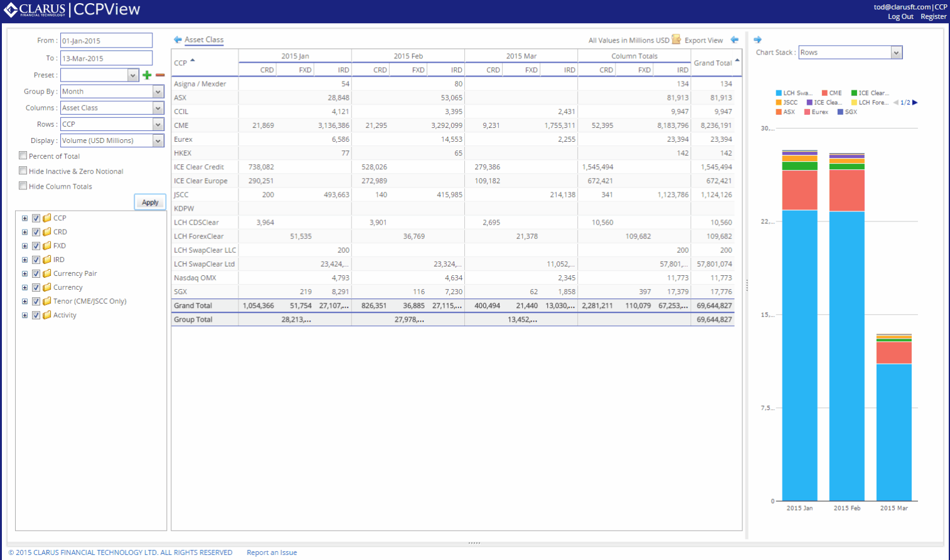Viewport: 950px width, 560px height.
Task: Click the Column Totals header
Action: point(634,56)
